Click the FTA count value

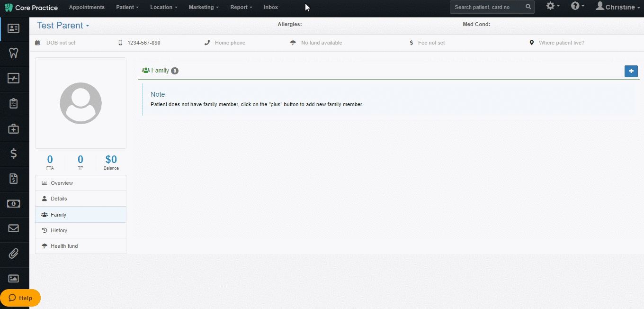click(x=50, y=159)
